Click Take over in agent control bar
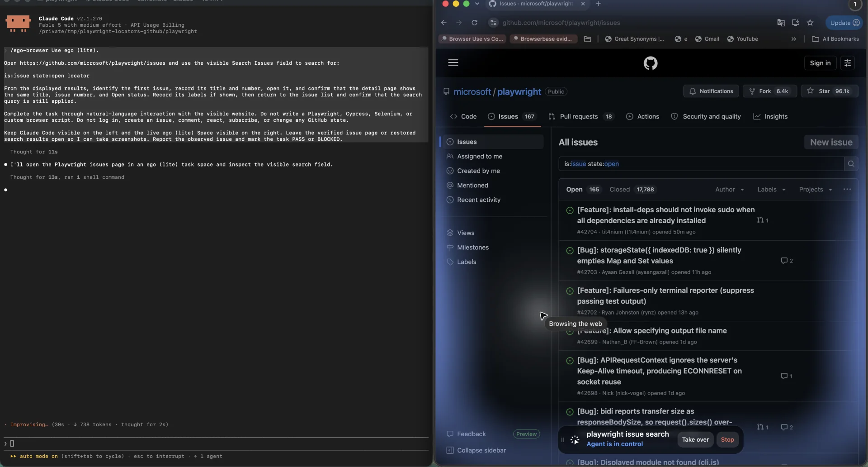 point(695,440)
